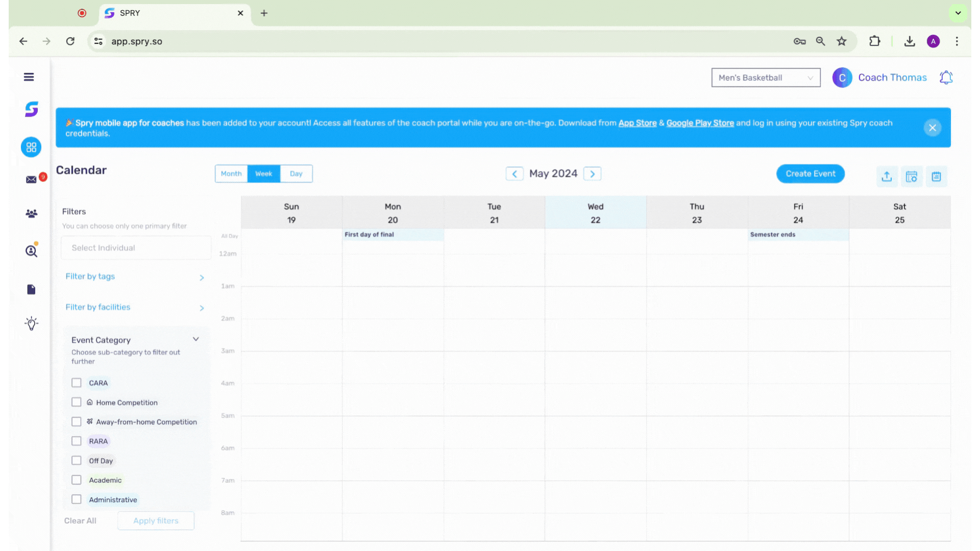Open the First day of final event
Screen dimensions: 980x551
tap(393, 235)
